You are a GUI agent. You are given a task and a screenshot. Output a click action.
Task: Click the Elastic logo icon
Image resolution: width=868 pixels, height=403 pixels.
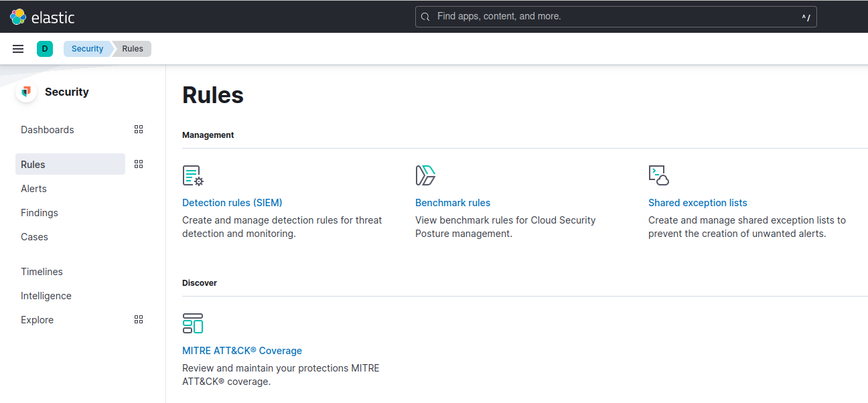18,17
